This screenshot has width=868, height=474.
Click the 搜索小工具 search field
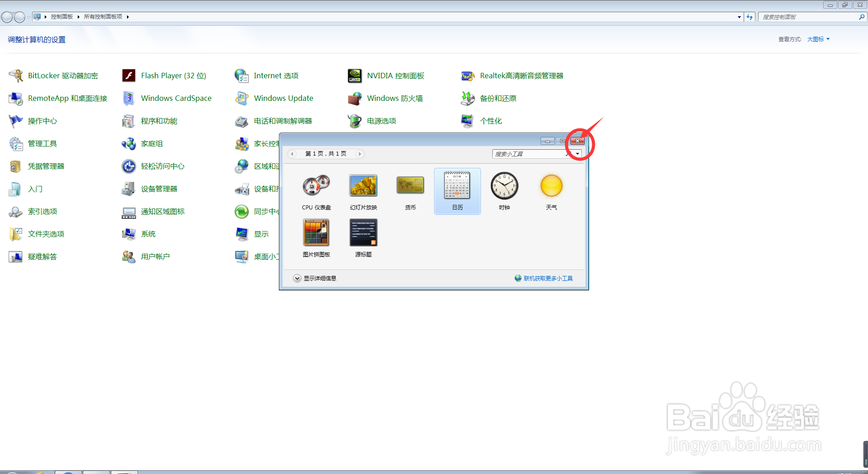click(532, 154)
